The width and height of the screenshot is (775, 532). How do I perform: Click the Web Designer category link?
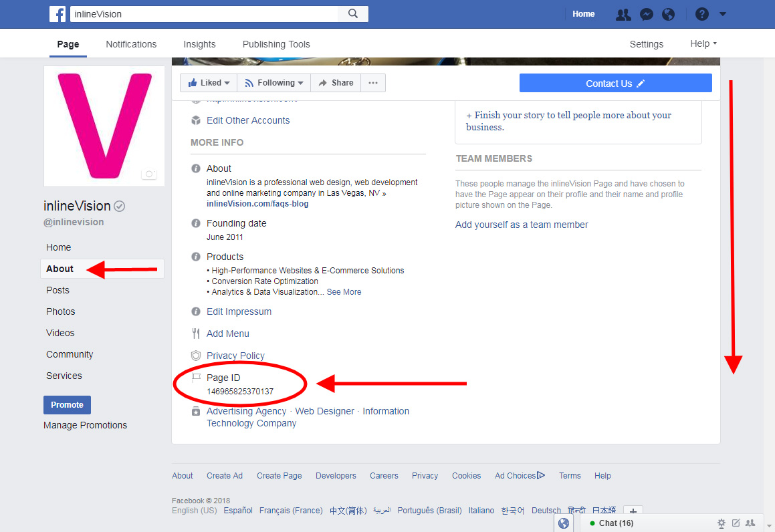tap(325, 412)
